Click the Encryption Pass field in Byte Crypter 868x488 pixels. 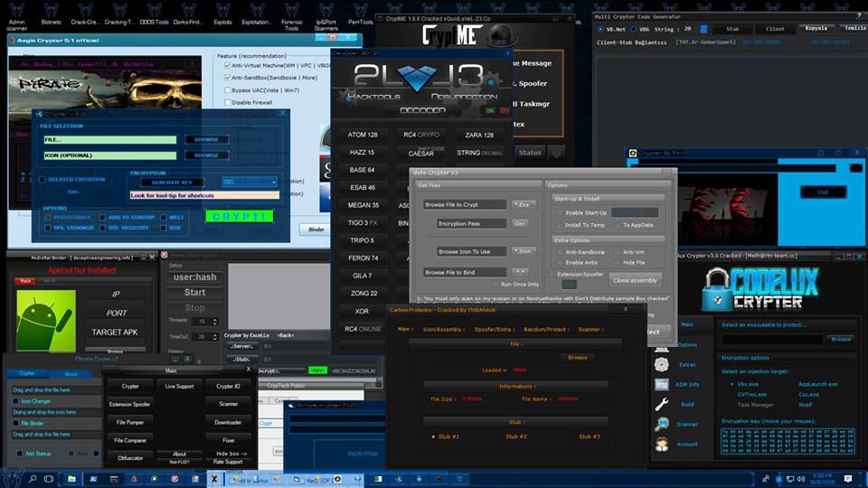click(471, 223)
